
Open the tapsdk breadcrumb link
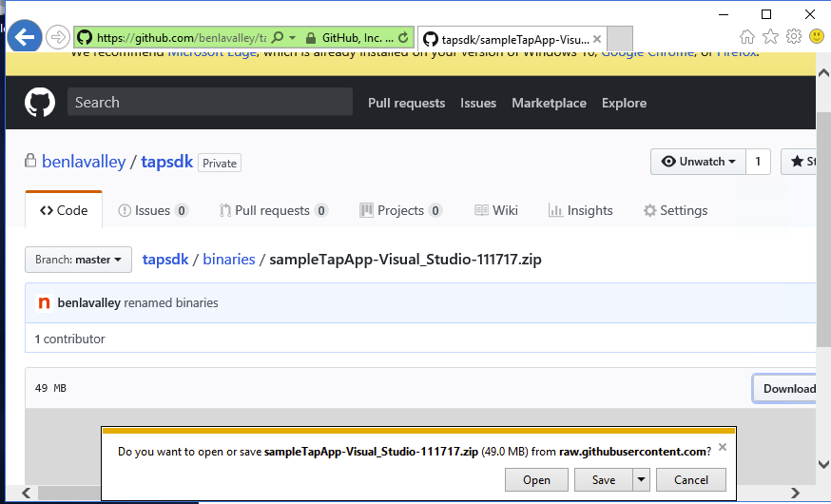point(165,260)
